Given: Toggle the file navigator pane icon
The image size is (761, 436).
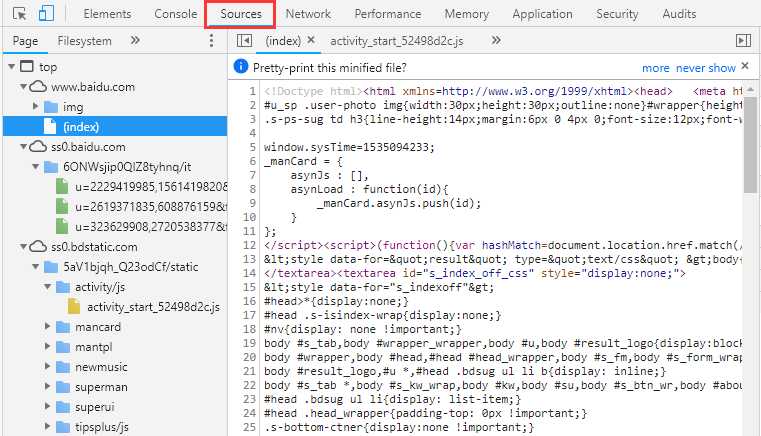Looking at the screenshot, I should pyautogui.click(x=244, y=41).
